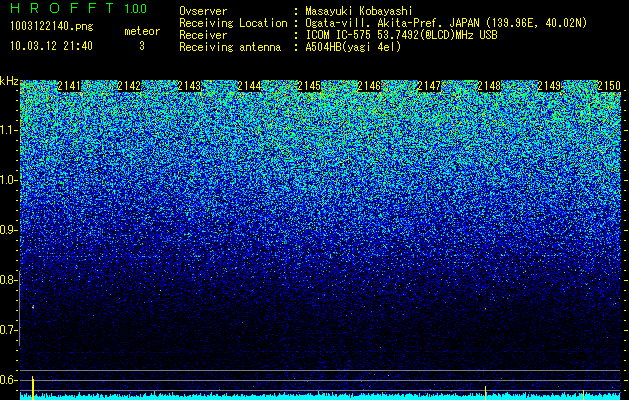Select the 2143 time marker

[189, 86]
